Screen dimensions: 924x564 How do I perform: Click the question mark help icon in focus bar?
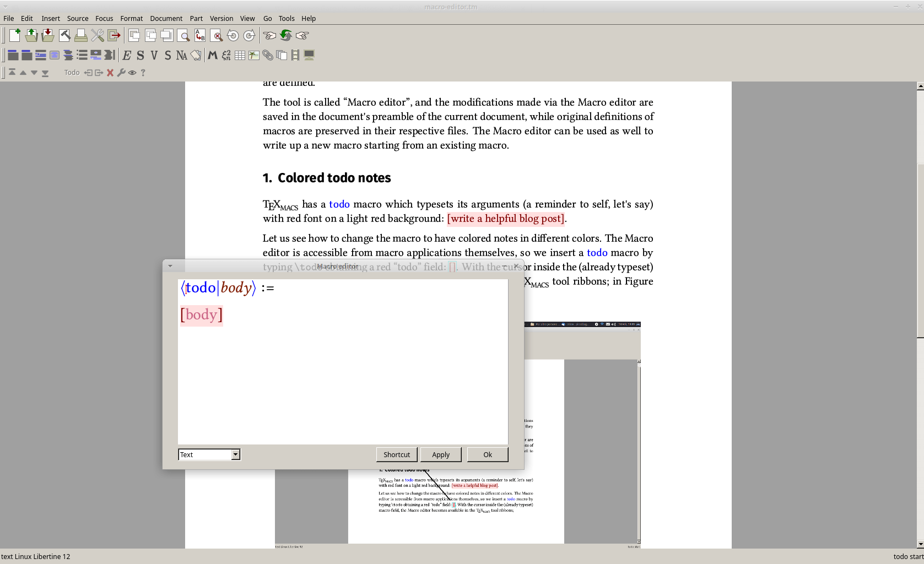143,73
